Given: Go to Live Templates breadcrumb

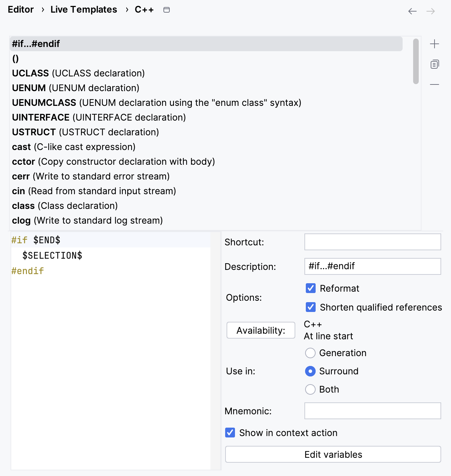Looking at the screenshot, I should [83, 9].
